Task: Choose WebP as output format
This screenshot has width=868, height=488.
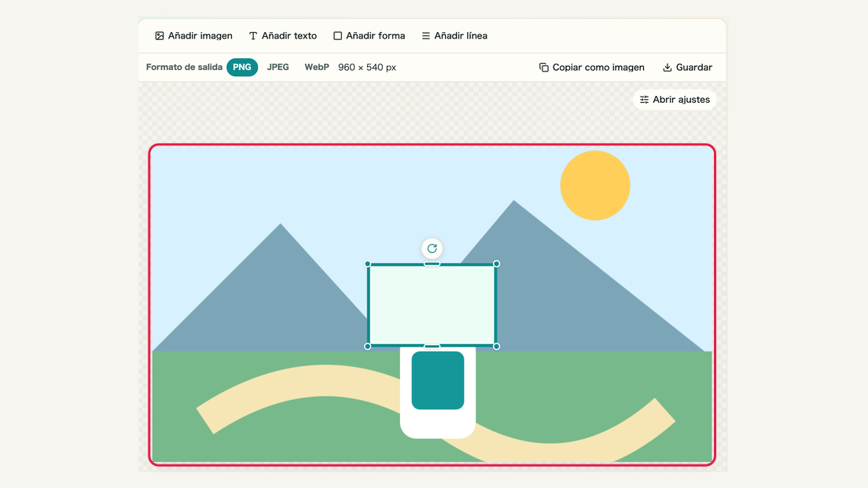Action: [317, 67]
